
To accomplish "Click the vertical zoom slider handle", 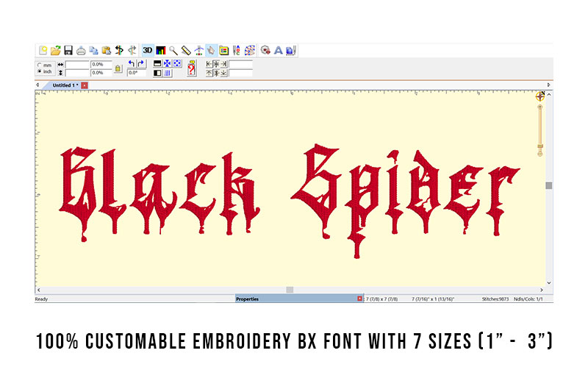I will (540, 146).
